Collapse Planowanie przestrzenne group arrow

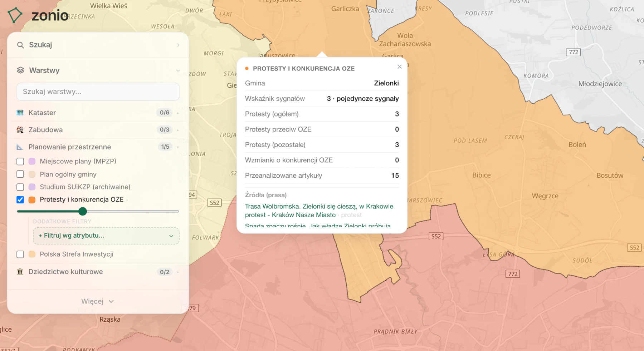[178, 147]
